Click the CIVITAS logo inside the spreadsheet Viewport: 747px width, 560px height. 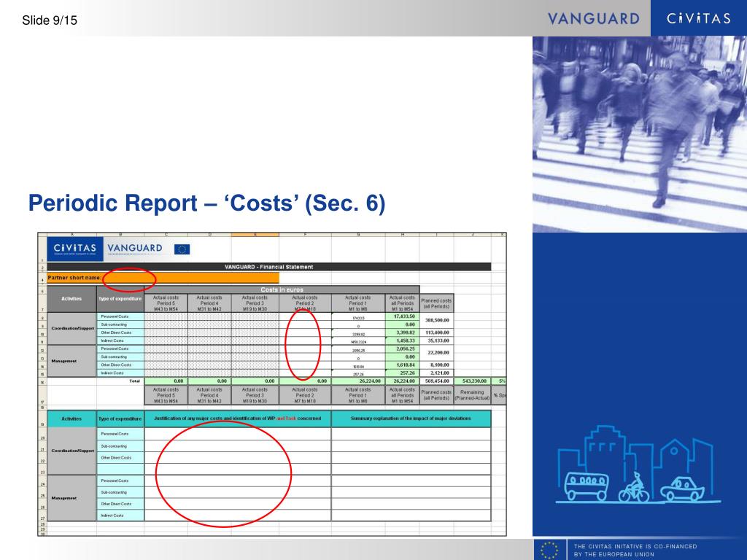(x=75, y=249)
